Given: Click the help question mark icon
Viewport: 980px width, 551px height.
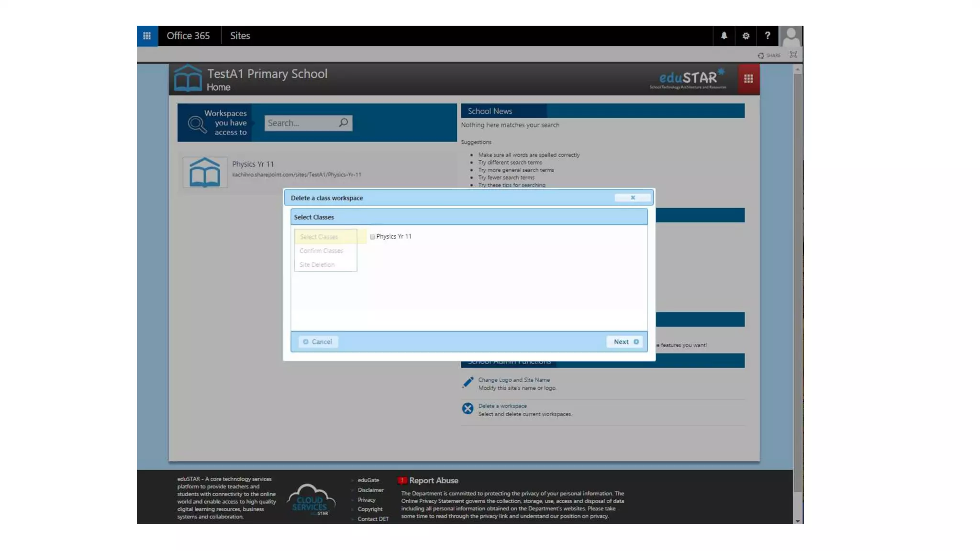Looking at the screenshot, I should coord(767,36).
